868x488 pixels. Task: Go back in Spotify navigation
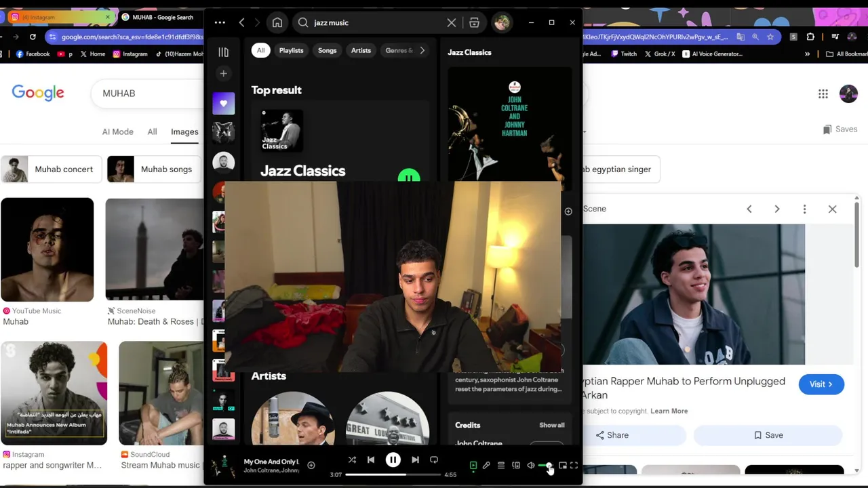[241, 22]
